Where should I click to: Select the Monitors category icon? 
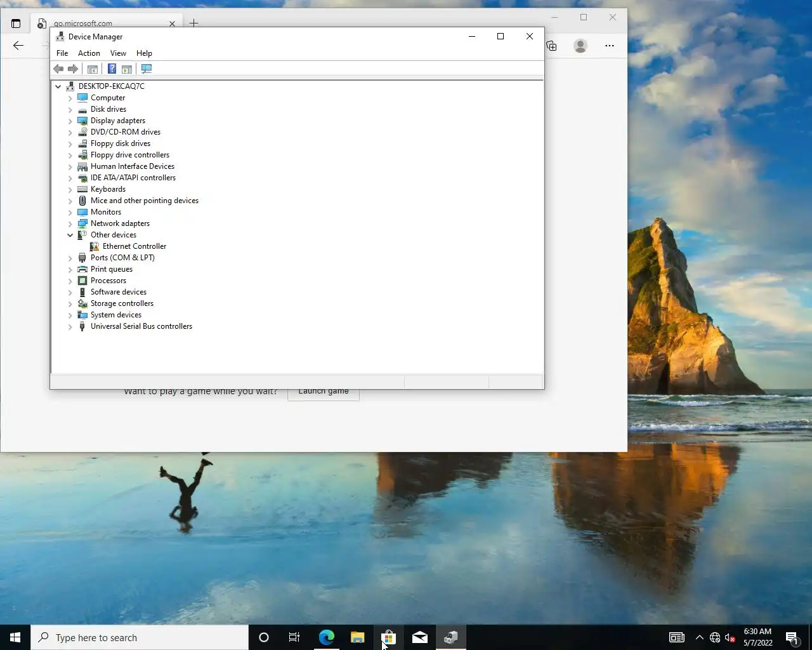pyautogui.click(x=82, y=212)
